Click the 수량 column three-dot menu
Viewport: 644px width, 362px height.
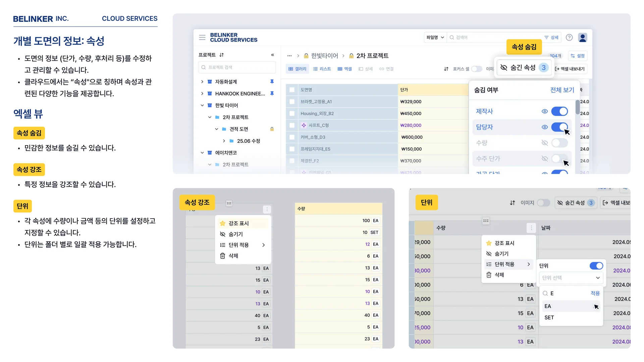point(531,228)
